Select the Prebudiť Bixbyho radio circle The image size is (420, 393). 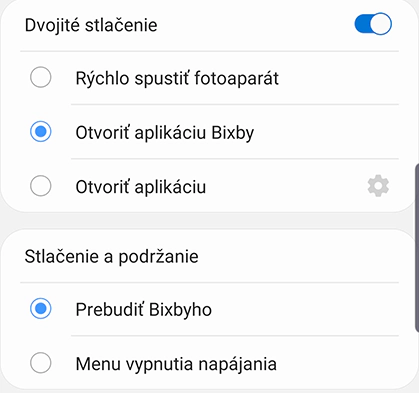coord(41,308)
